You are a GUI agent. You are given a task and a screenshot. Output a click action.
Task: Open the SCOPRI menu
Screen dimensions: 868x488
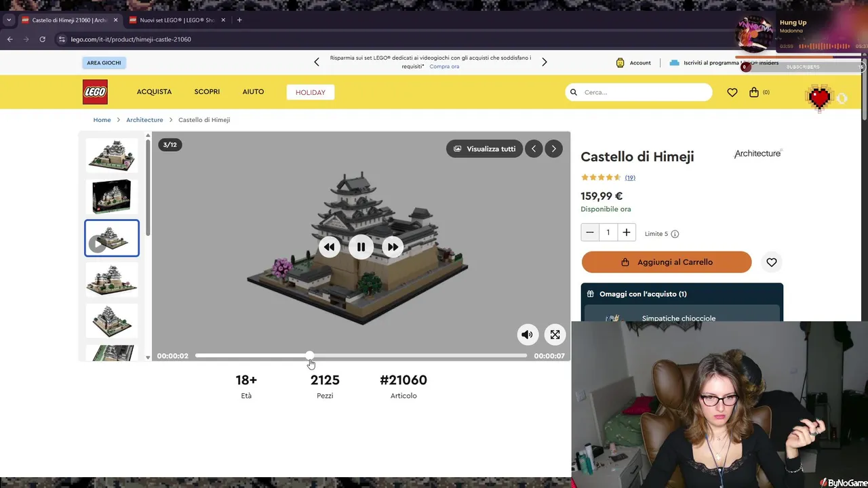207,91
